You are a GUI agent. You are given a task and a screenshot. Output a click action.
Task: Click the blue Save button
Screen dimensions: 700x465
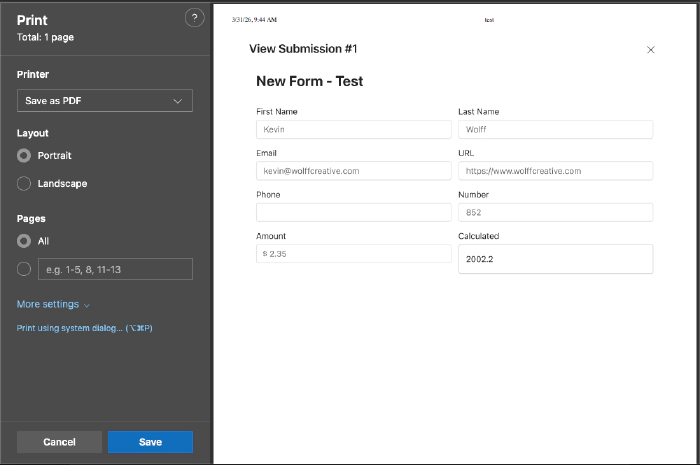pos(150,442)
